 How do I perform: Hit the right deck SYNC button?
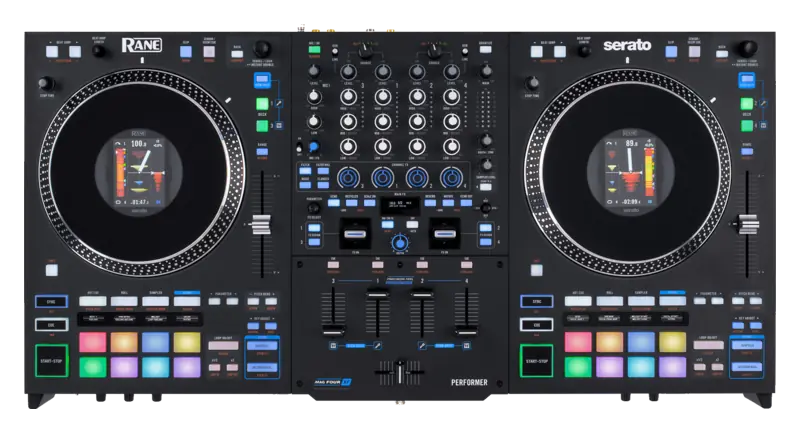[536, 301]
